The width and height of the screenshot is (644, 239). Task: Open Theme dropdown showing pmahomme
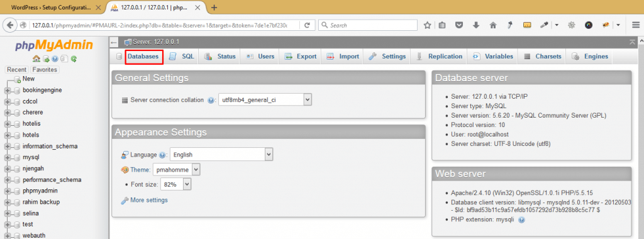pyautogui.click(x=177, y=170)
